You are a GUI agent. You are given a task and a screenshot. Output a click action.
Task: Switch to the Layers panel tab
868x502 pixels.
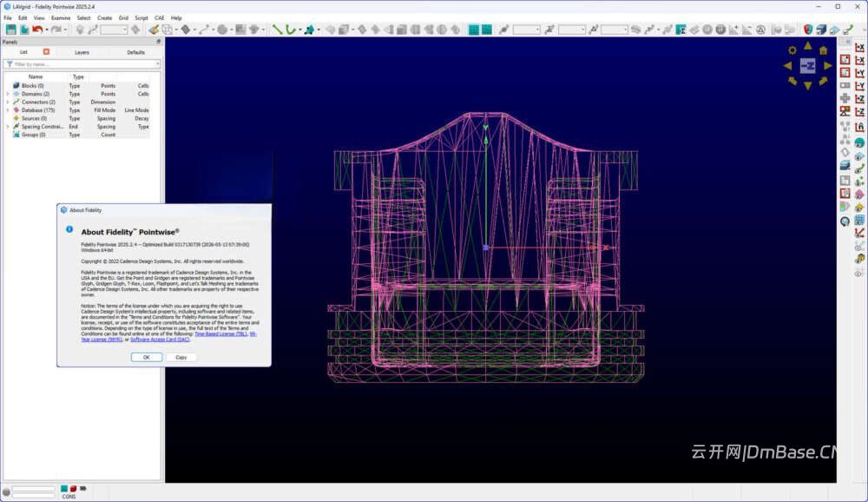pyautogui.click(x=82, y=52)
